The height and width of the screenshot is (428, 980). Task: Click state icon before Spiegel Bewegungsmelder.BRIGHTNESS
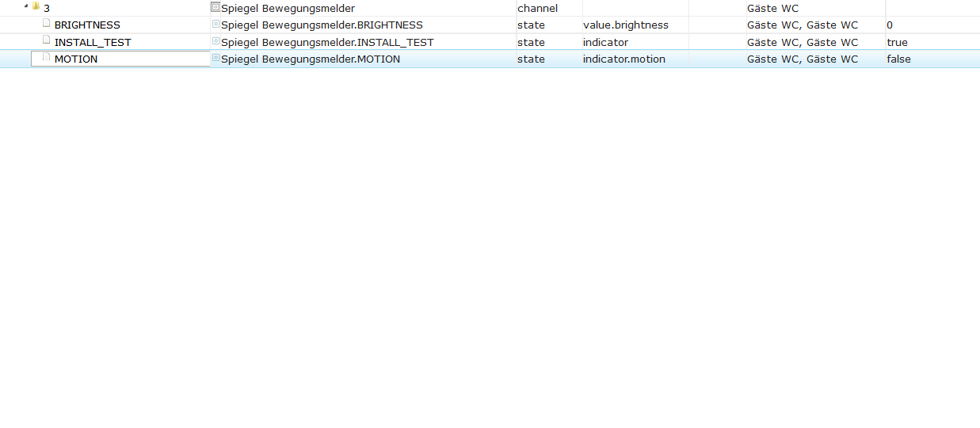215,25
